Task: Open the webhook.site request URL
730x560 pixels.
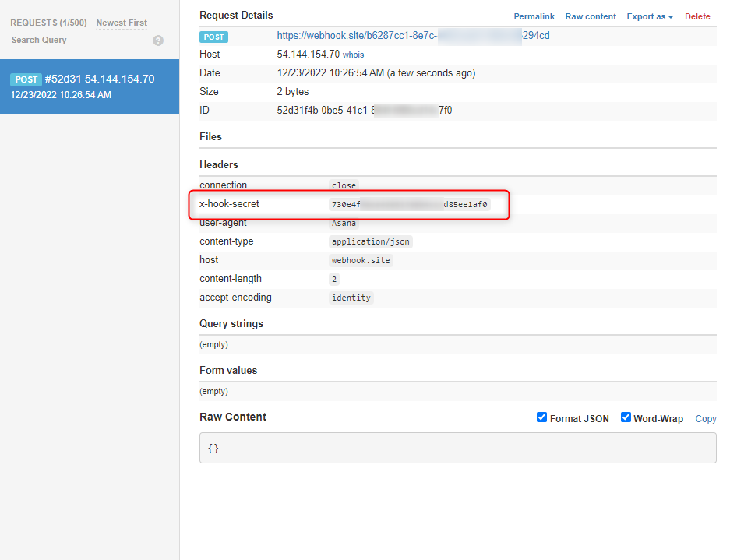Action: click(x=413, y=36)
